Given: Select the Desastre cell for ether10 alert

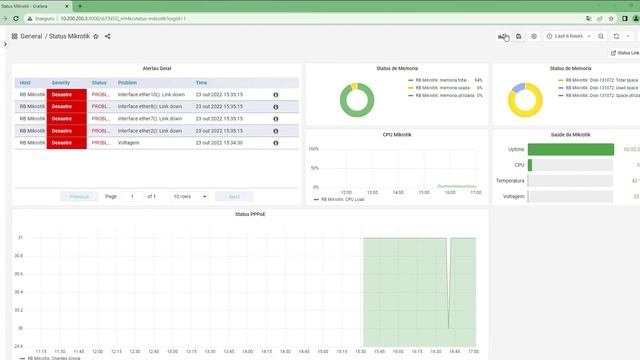Looking at the screenshot, I should coord(67,95).
